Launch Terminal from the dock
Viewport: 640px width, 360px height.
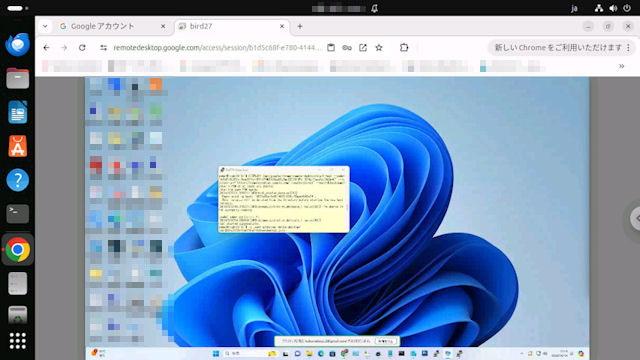pos(18,213)
